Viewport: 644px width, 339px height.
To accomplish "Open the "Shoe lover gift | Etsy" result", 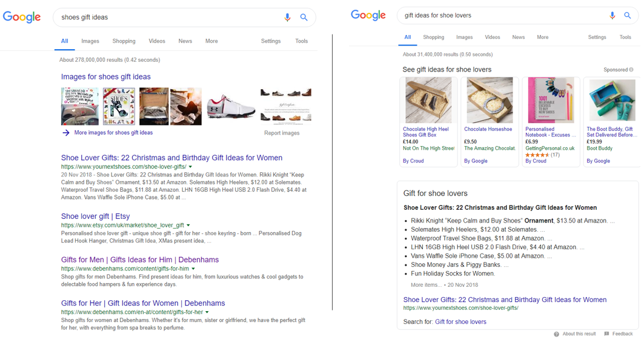I will point(95,216).
